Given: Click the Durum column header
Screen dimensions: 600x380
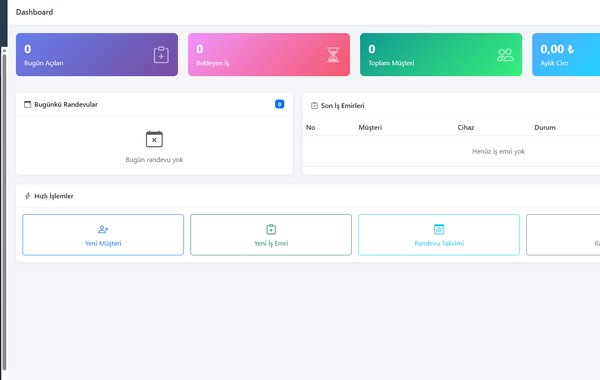Looking at the screenshot, I should click(x=545, y=127).
